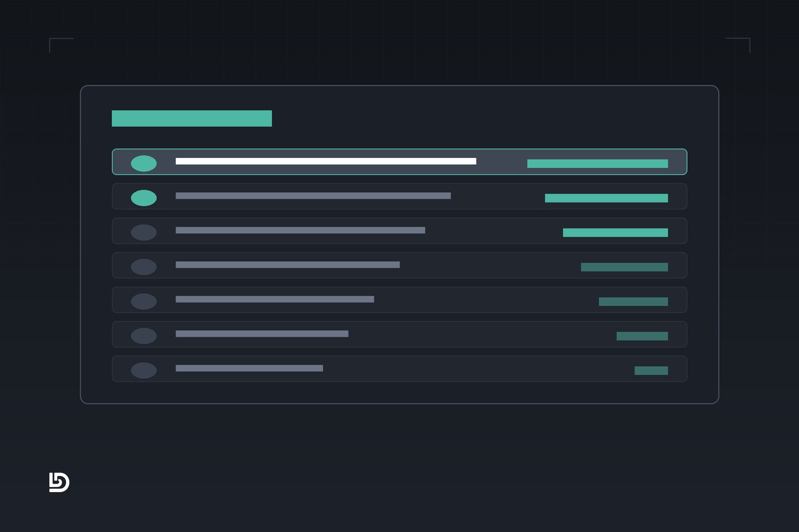Screen dimensions: 799x532
Task: Click the gray oval in the sixth row
Action: click(144, 336)
